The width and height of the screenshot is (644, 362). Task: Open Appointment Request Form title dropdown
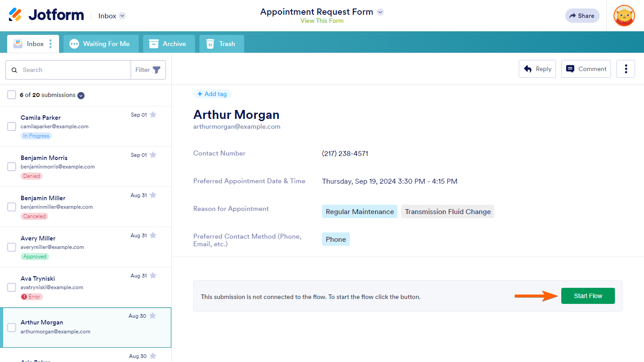click(x=380, y=12)
